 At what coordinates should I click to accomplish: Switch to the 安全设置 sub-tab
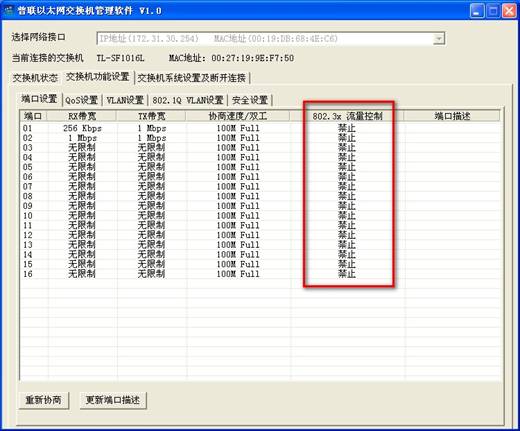(x=250, y=100)
